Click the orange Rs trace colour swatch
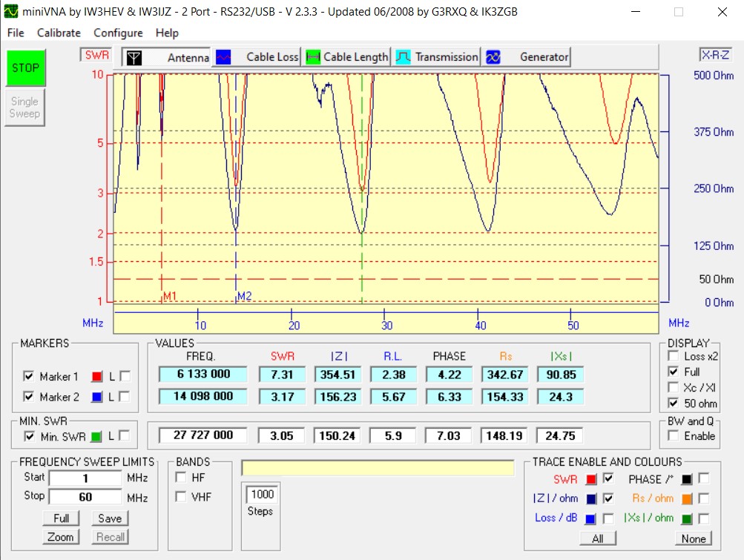This screenshot has width=744, height=560. (x=686, y=498)
